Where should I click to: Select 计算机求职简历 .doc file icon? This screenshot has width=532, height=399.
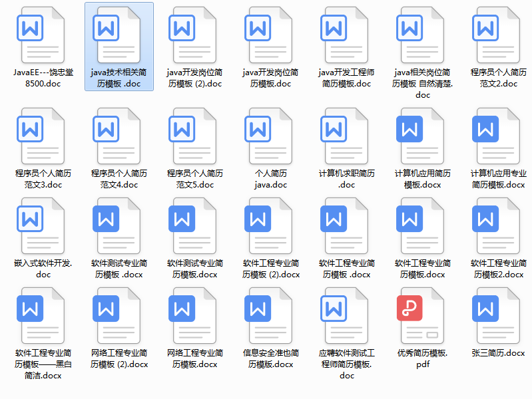(345, 136)
